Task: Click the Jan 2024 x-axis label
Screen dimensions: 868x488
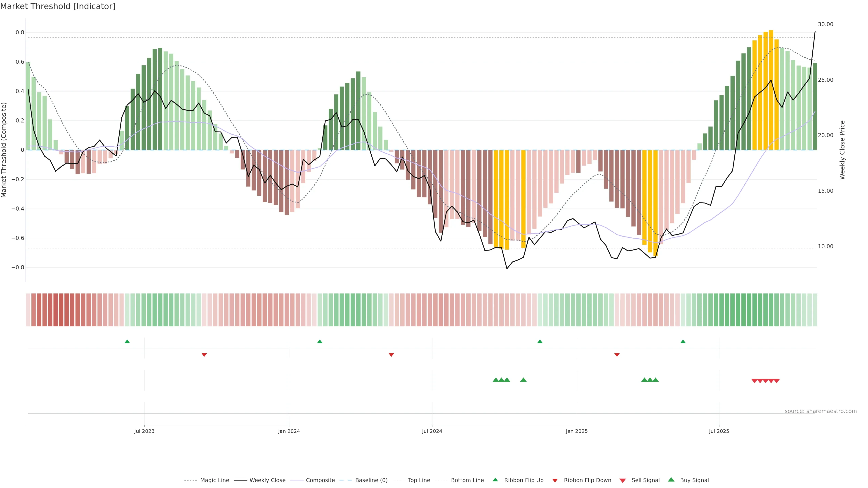Action: [289, 431]
